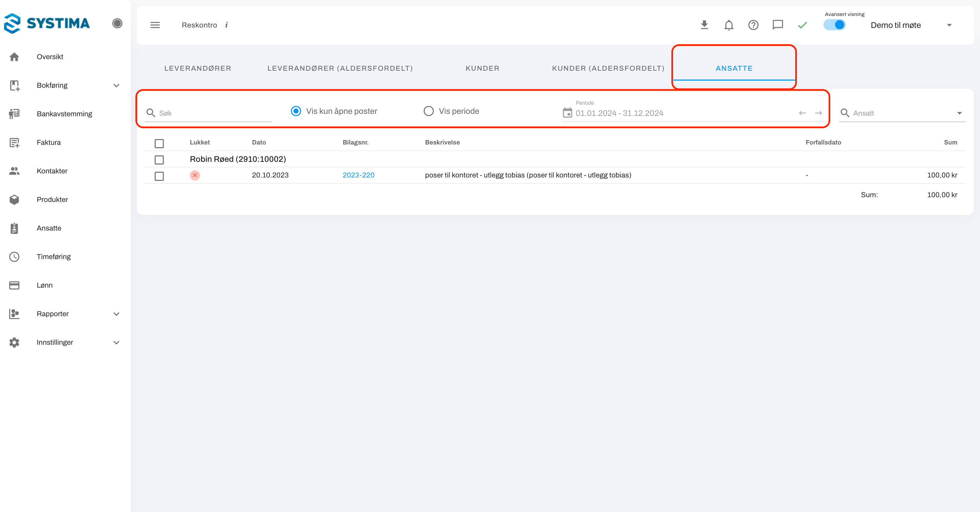980x512 pixels.
Task: Open the notifications bell
Action: pyautogui.click(x=729, y=25)
